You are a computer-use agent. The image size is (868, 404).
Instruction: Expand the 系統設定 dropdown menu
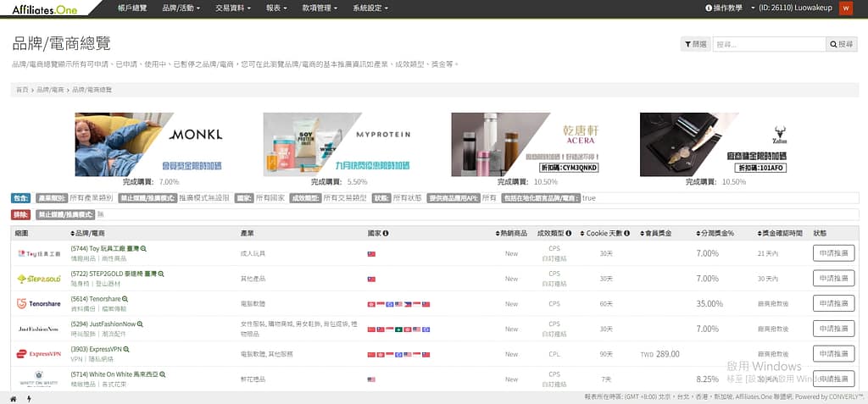[x=370, y=8]
